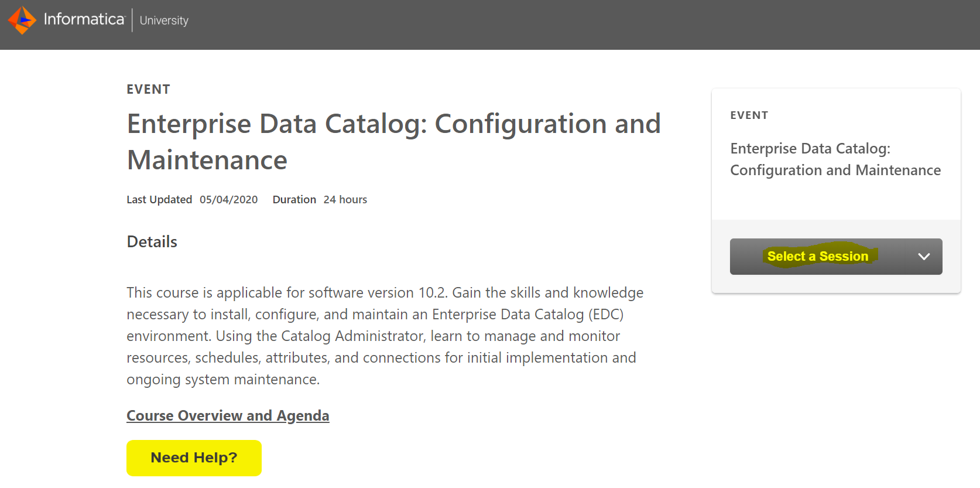The width and height of the screenshot is (980, 488).
Task: Click the Duration 24 hours text
Action: click(320, 200)
